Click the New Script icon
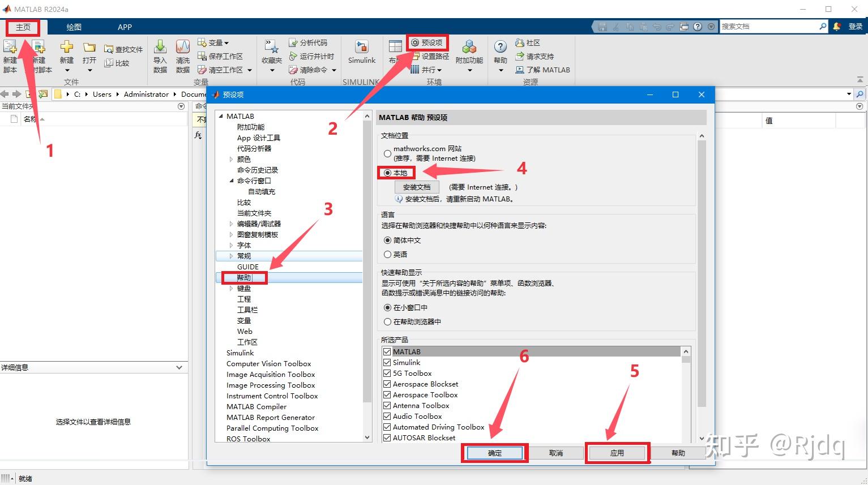 [x=10, y=54]
